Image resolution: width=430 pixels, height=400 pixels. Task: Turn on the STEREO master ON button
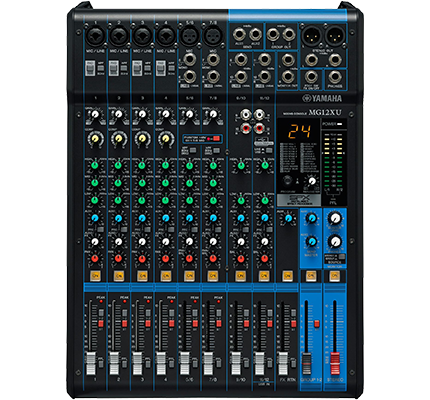pyautogui.click(x=335, y=276)
